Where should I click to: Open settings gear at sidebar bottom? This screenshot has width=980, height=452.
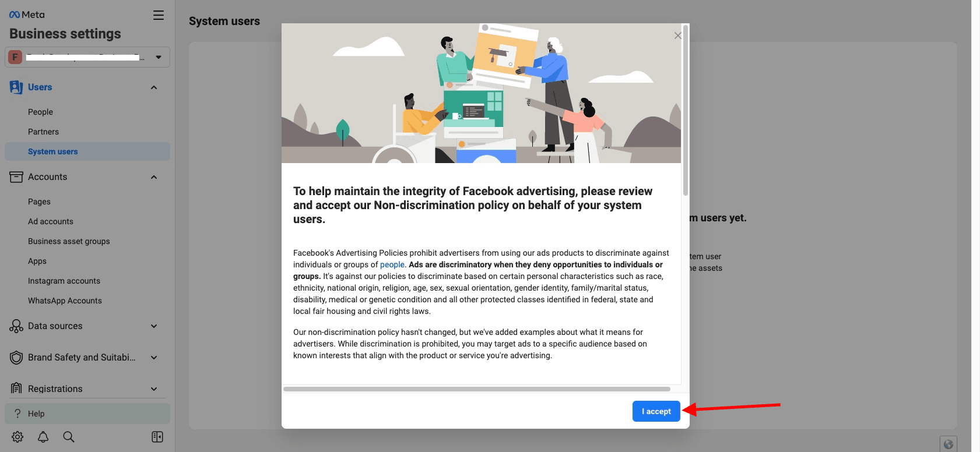click(x=17, y=437)
